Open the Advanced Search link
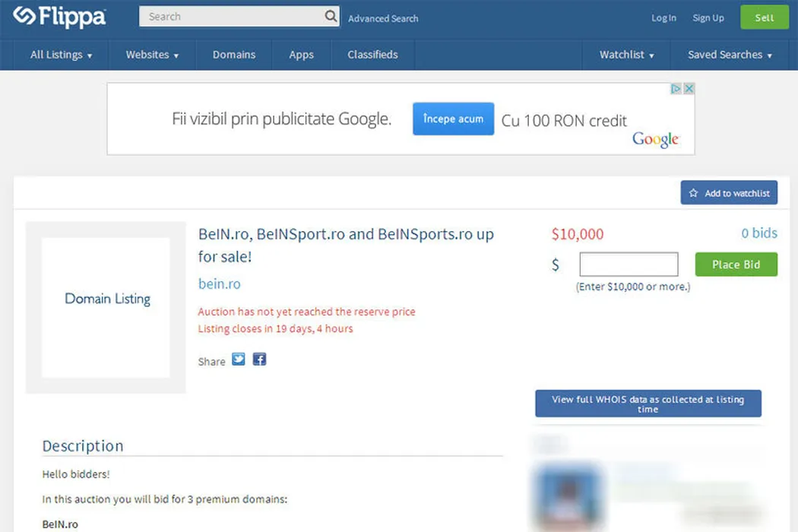 (383, 18)
